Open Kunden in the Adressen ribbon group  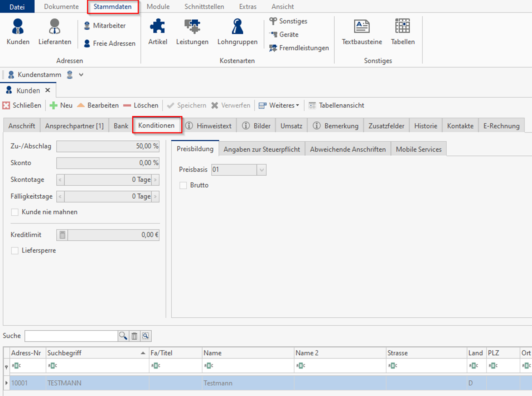point(18,32)
